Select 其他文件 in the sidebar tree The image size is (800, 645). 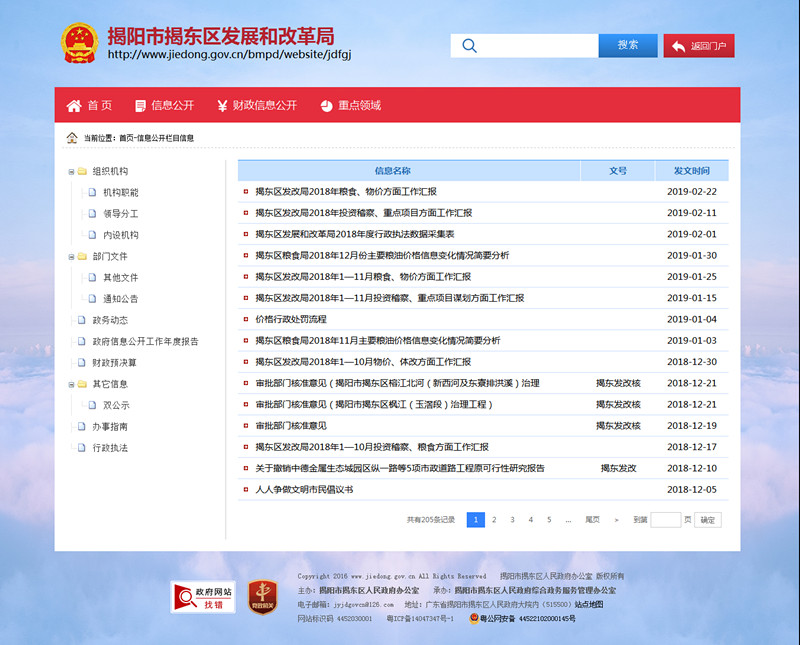pos(121,278)
